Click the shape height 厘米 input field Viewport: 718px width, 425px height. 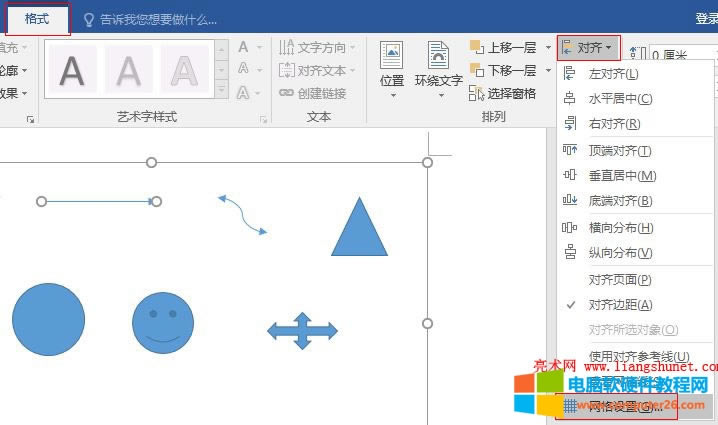click(682, 55)
